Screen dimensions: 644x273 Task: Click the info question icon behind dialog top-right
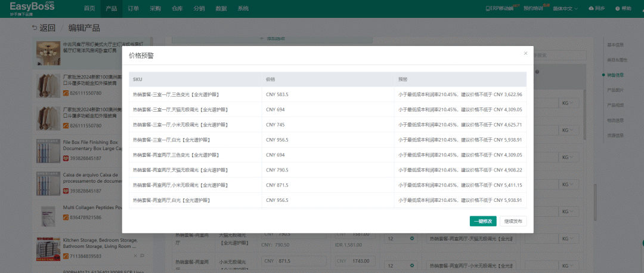point(537,72)
